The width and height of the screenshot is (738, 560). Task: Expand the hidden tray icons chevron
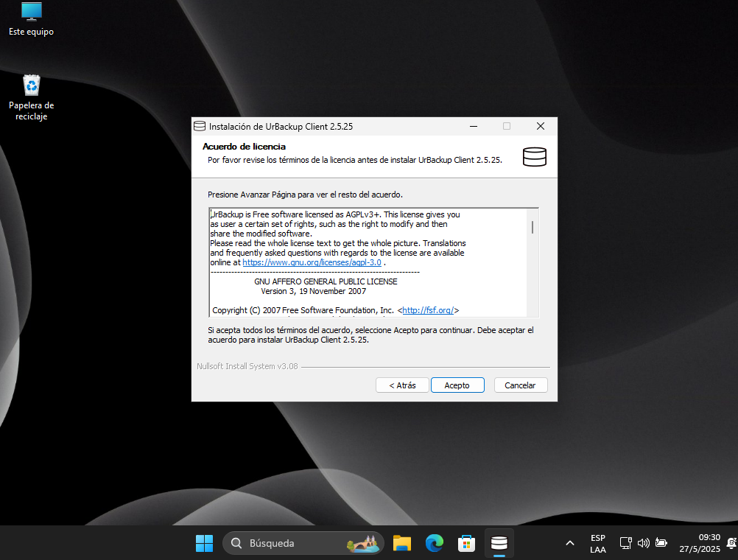click(x=569, y=543)
